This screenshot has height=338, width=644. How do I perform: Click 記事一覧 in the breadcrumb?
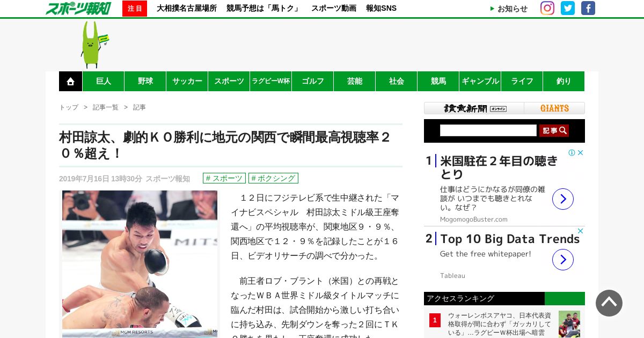(106, 107)
